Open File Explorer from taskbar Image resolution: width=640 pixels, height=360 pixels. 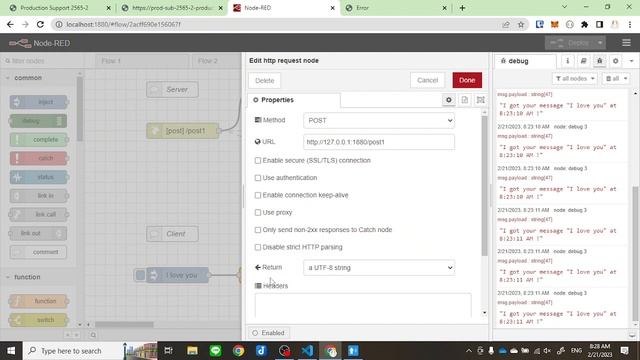(x=192, y=351)
